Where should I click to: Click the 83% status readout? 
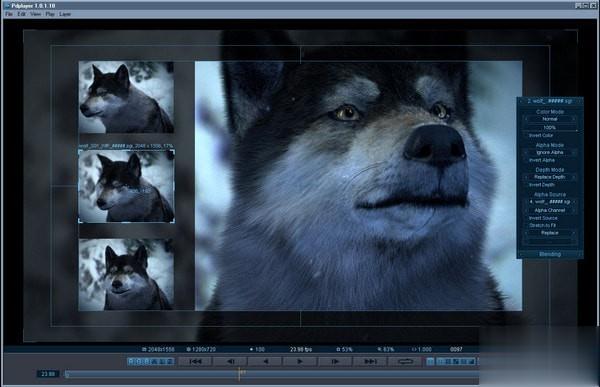[x=386, y=349]
